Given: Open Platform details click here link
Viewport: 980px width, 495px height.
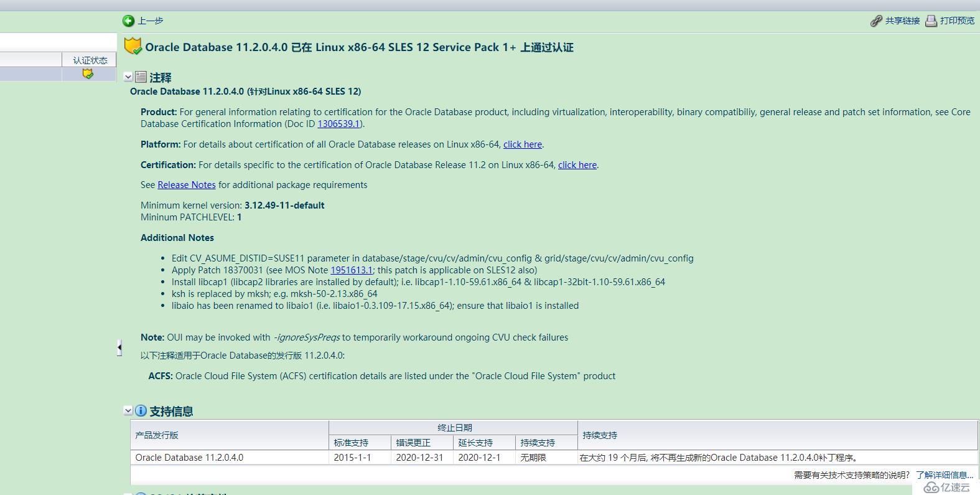Looking at the screenshot, I should tap(523, 144).
